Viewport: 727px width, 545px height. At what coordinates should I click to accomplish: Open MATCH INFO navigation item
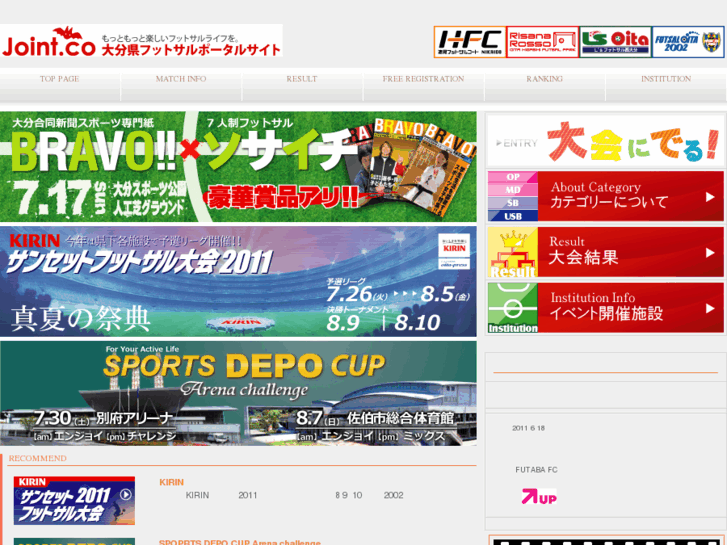pyautogui.click(x=181, y=79)
